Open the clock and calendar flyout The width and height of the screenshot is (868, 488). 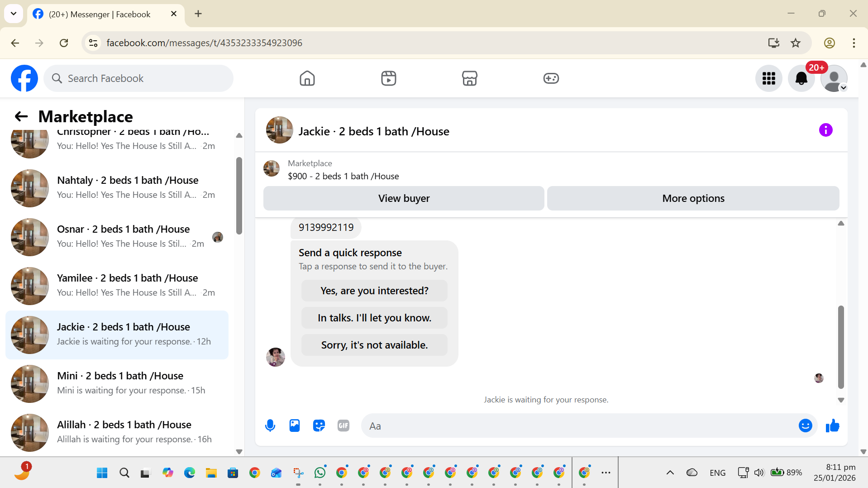click(x=835, y=473)
